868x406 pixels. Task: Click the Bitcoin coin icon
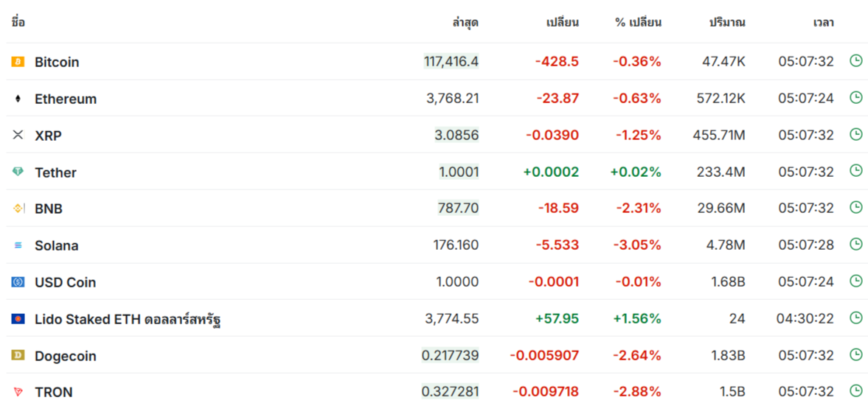click(x=18, y=62)
